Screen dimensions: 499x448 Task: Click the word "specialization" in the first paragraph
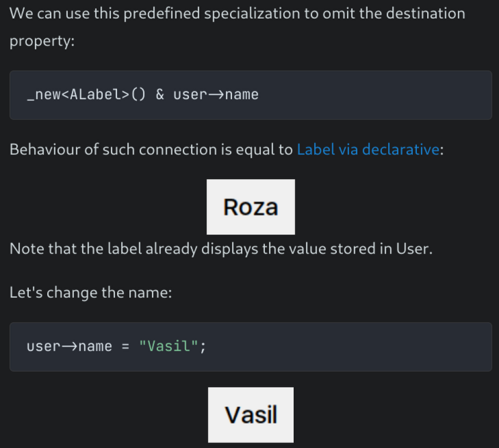253,14
